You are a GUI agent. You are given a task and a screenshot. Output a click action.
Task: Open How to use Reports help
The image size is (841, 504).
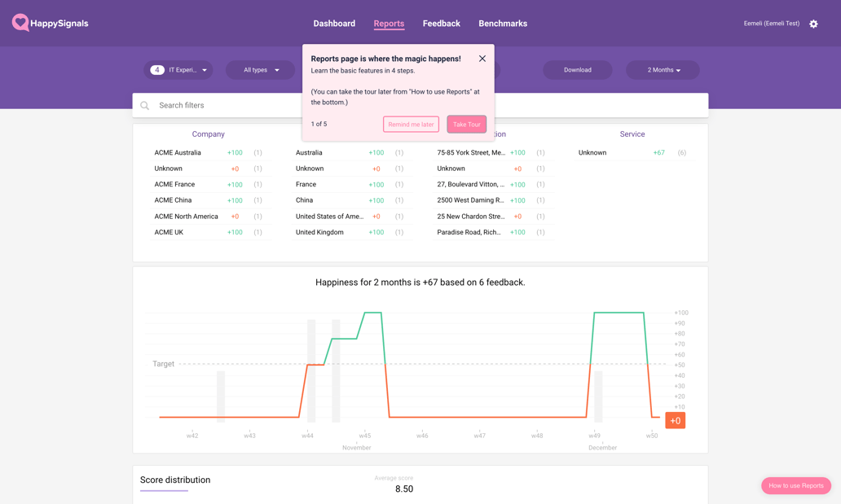coord(795,485)
